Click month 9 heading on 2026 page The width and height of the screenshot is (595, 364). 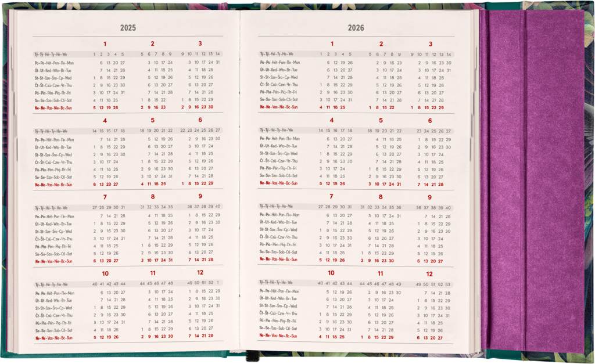coord(430,197)
